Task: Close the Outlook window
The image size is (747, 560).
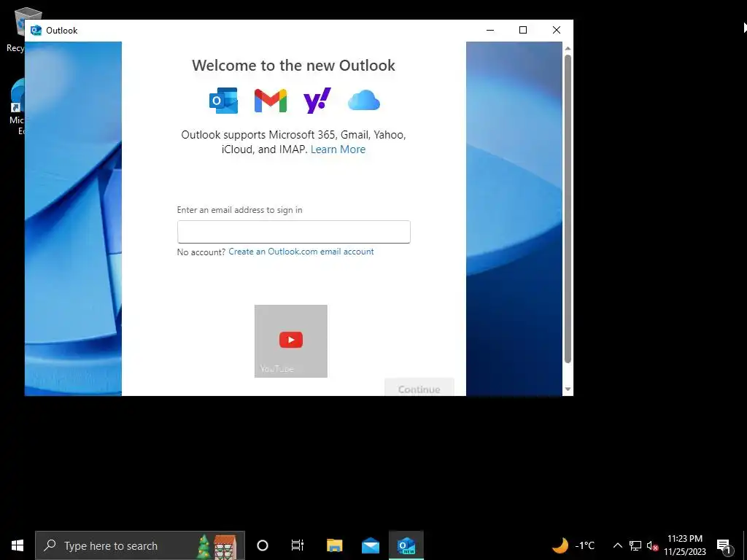Action: [556, 30]
